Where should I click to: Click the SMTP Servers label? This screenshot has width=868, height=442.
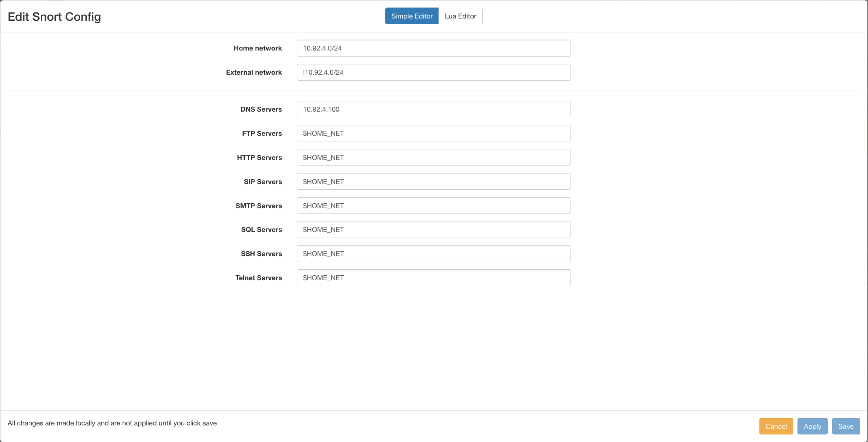(259, 206)
